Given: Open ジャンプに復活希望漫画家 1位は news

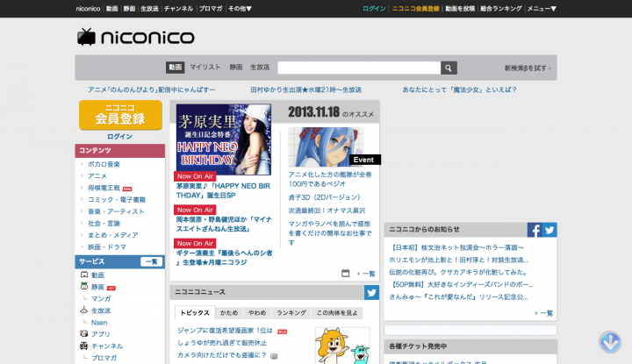Looking at the screenshot, I should tap(225, 331).
